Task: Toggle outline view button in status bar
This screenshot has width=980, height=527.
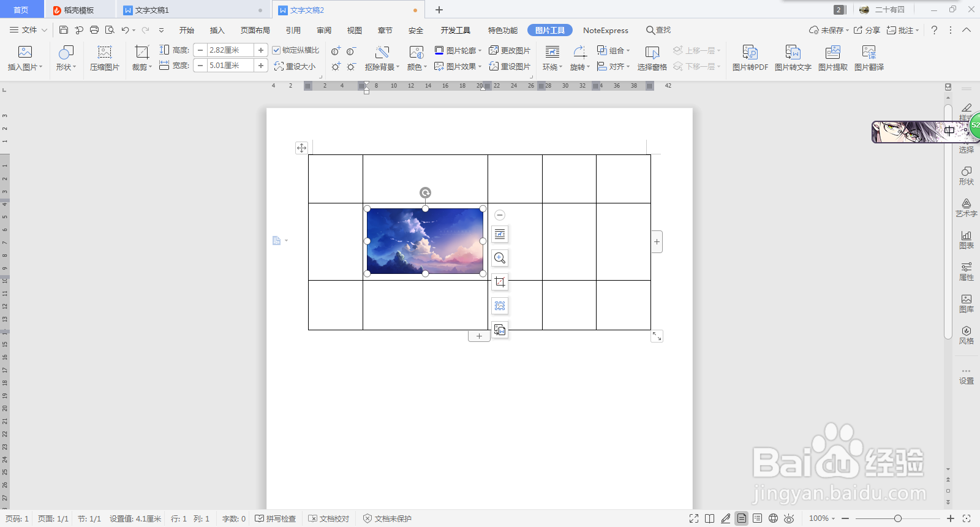Action: click(x=758, y=518)
